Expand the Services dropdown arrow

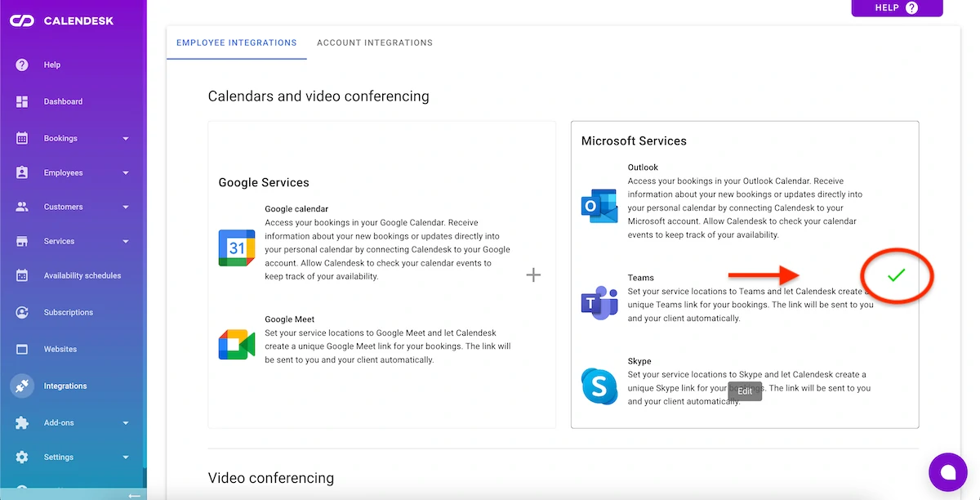125,242
